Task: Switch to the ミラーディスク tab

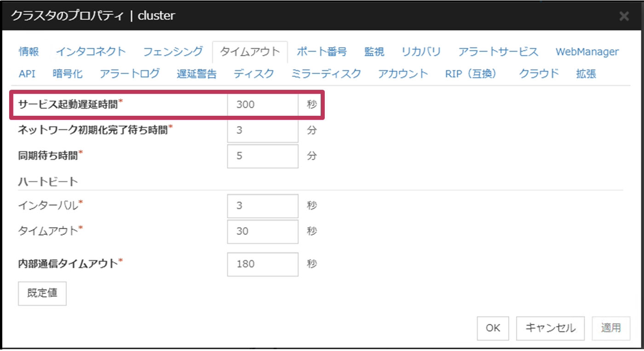Action: click(x=326, y=74)
